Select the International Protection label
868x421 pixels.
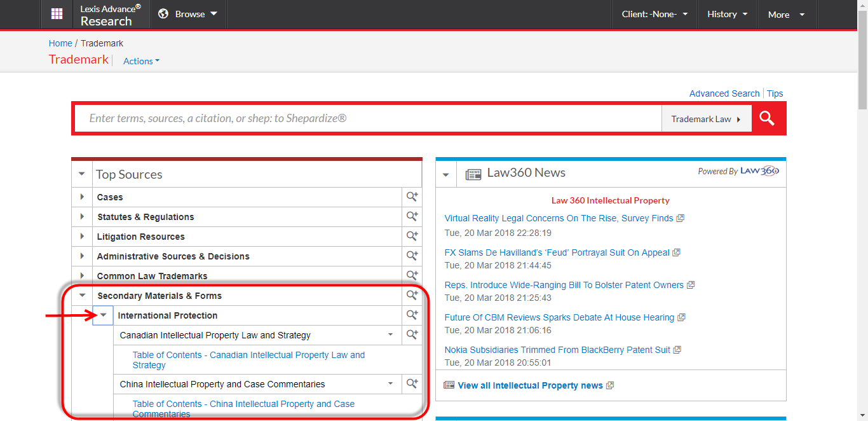(168, 315)
